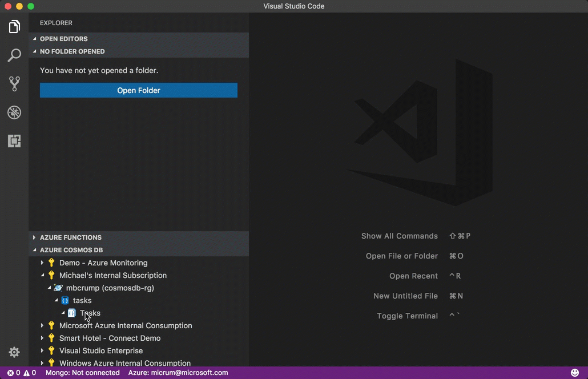This screenshot has width=588, height=379.
Task: Click the Open File or Folder hint text
Action: point(402,256)
